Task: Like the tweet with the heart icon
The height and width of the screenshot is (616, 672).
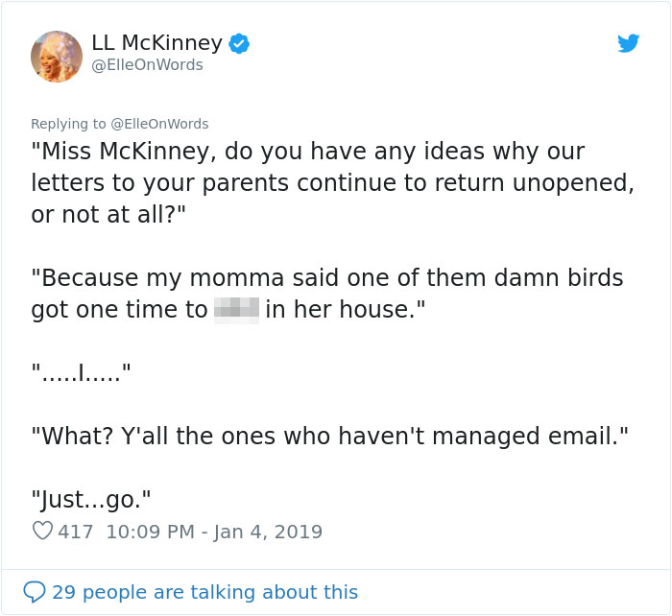Action: pyautogui.click(x=42, y=531)
